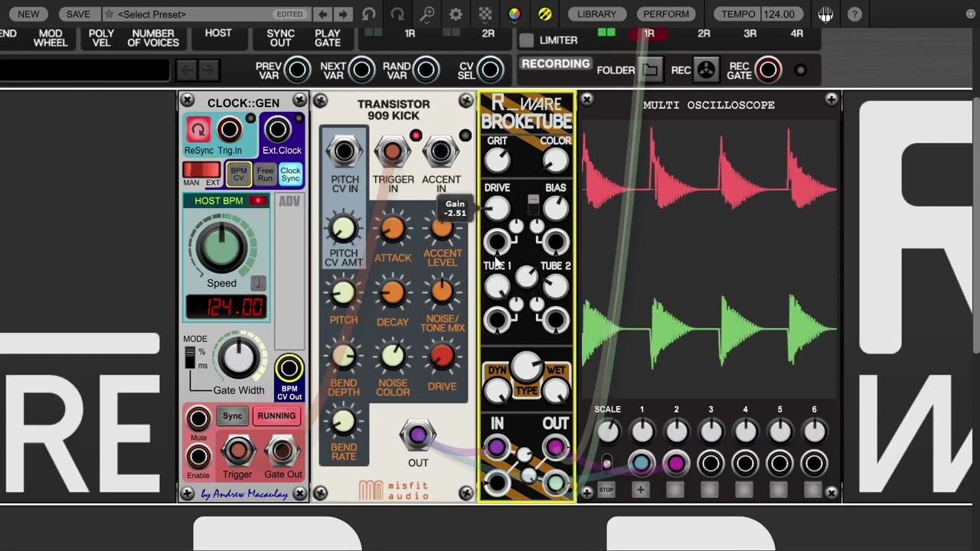980x551 pixels.
Task: Click the BrokeTube IN jack
Action: 496,447
